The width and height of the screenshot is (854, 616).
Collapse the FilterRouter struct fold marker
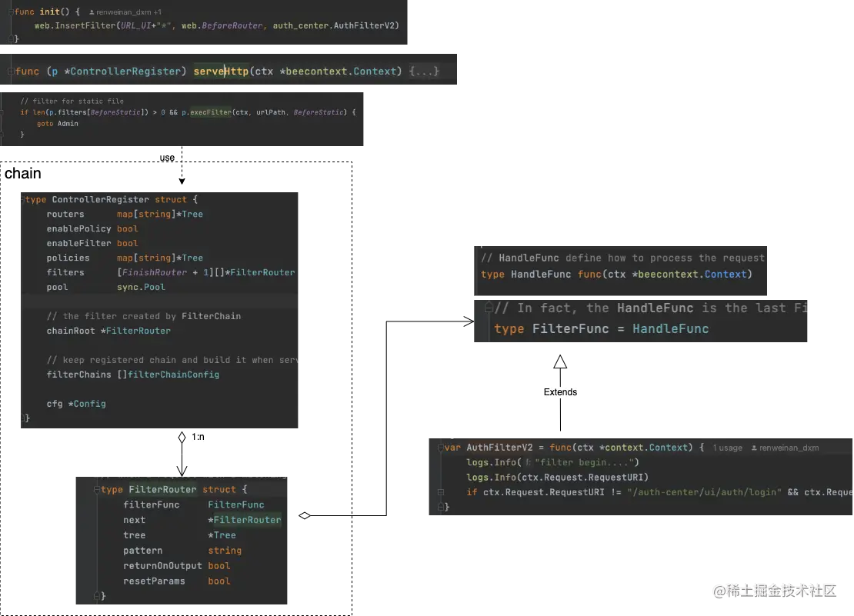(97, 490)
